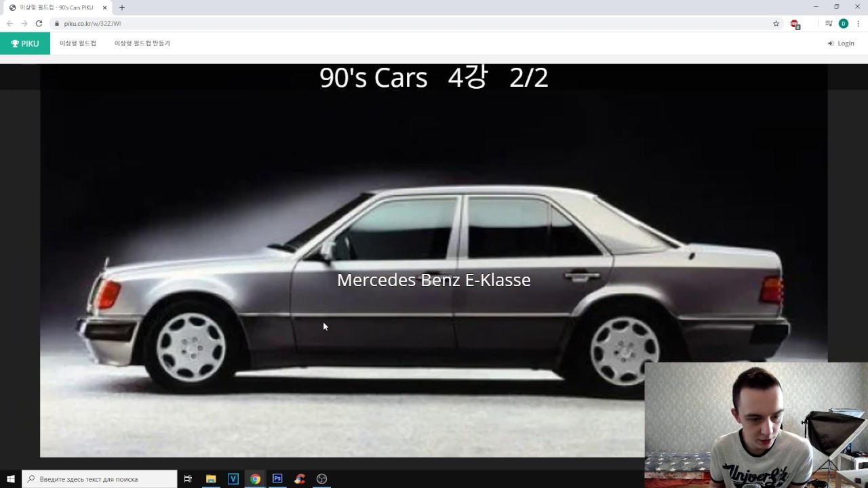
Task: Open Task View on the taskbar
Action: click(x=188, y=479)
